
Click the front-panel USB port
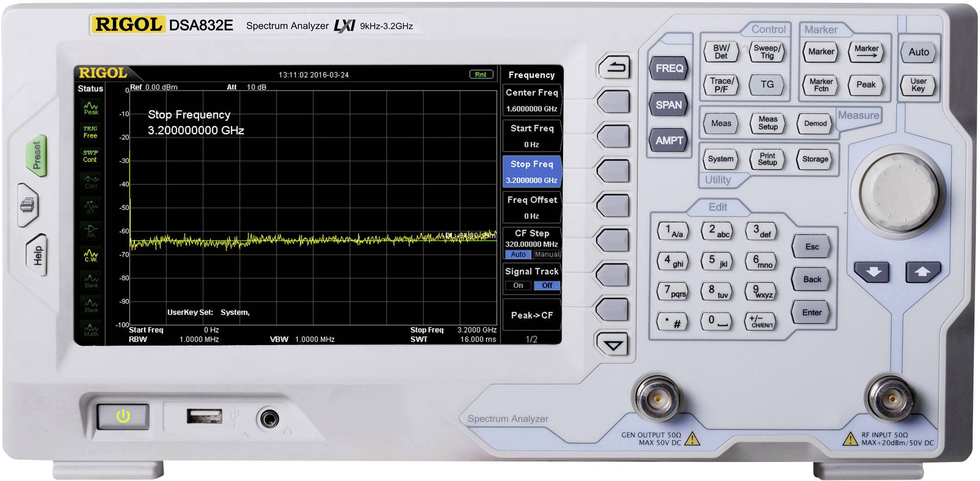(204, 417)
